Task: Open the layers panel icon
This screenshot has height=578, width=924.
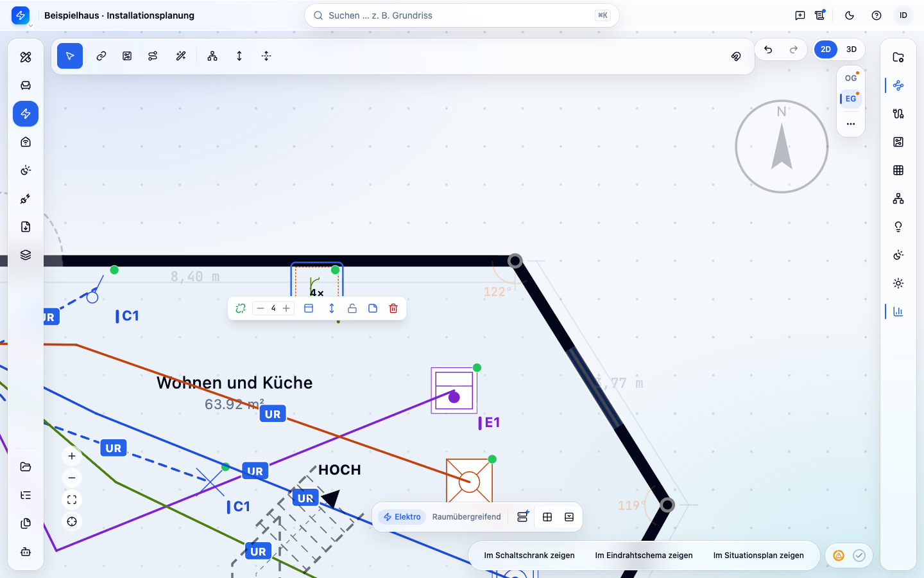Action: (26, 255)
